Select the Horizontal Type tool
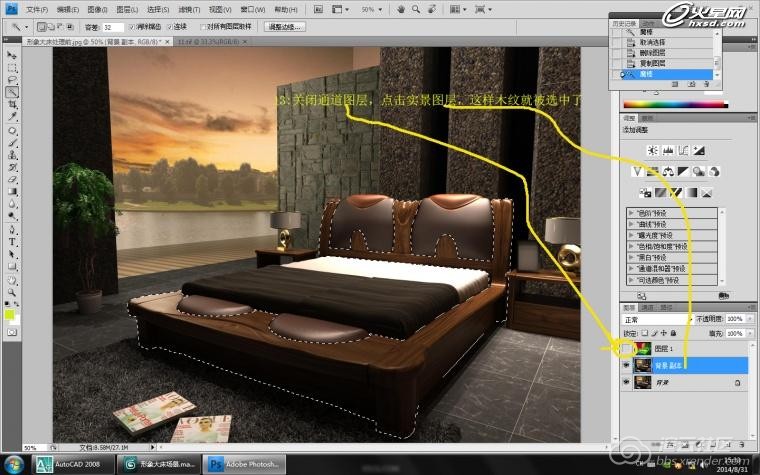The image size is (760, 475). pyautogui.click(x=12, y=242)
